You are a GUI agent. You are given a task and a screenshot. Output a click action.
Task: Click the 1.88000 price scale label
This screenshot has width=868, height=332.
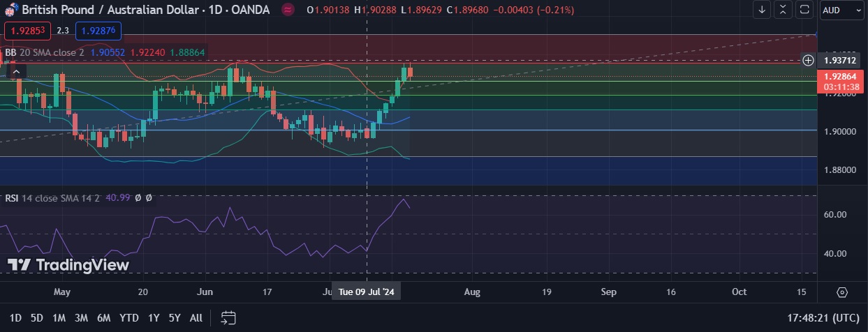(x=839, y=169)
